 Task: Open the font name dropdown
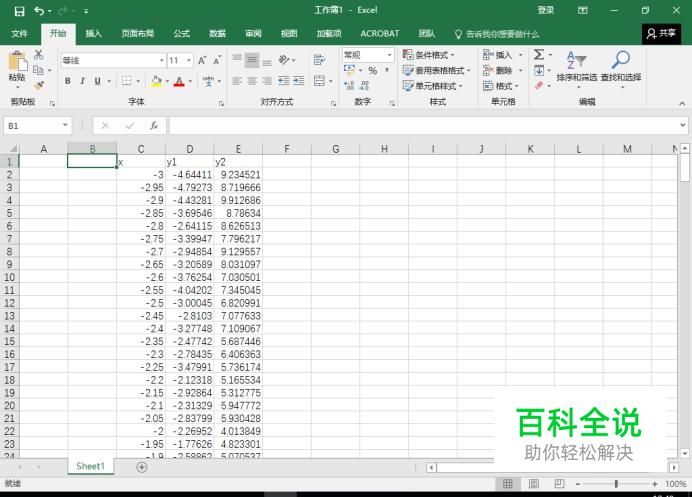(162, 60)
